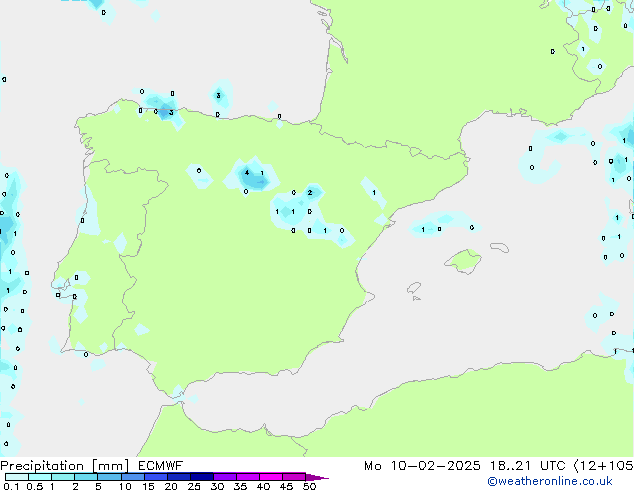The image size is (634, 490).
Task: Click the "20" legend scale label
Action: [x=171, y=486]
